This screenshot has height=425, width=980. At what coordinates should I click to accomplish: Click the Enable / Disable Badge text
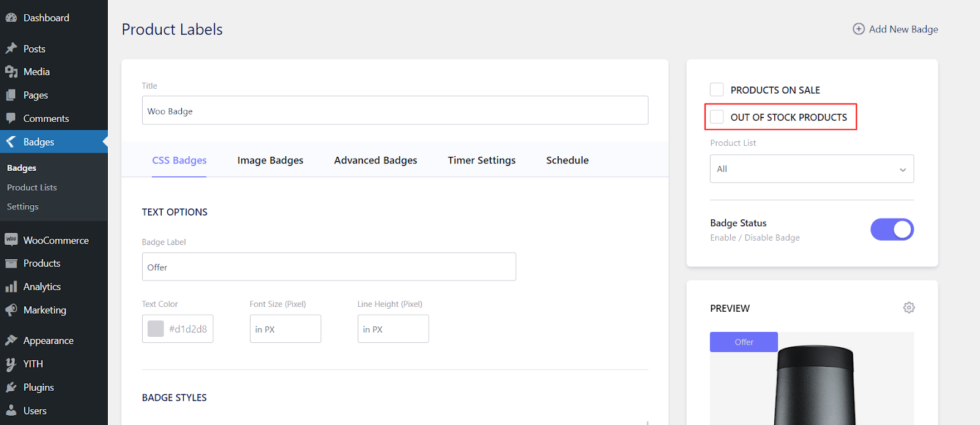[755, 238]
